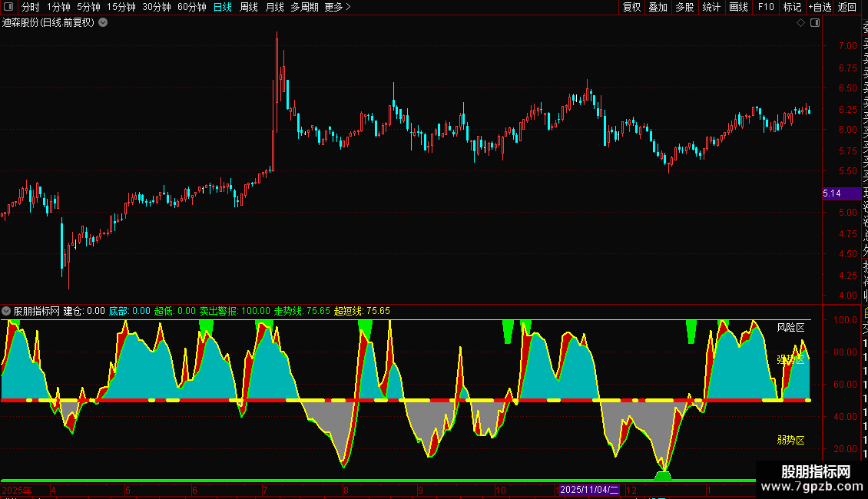Screen dimensions: 868x499
Task: Click the 建仓 0.00 label
Action: (84, 311)
